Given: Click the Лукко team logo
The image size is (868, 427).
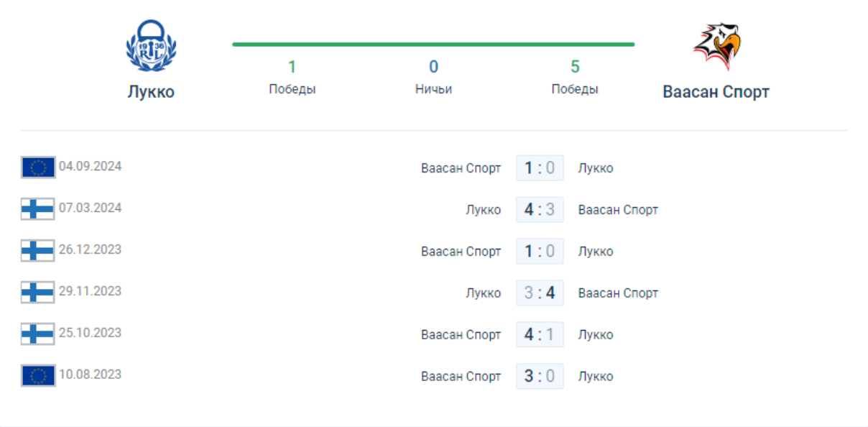Looking at the screenshot, I should click(151, 47).
